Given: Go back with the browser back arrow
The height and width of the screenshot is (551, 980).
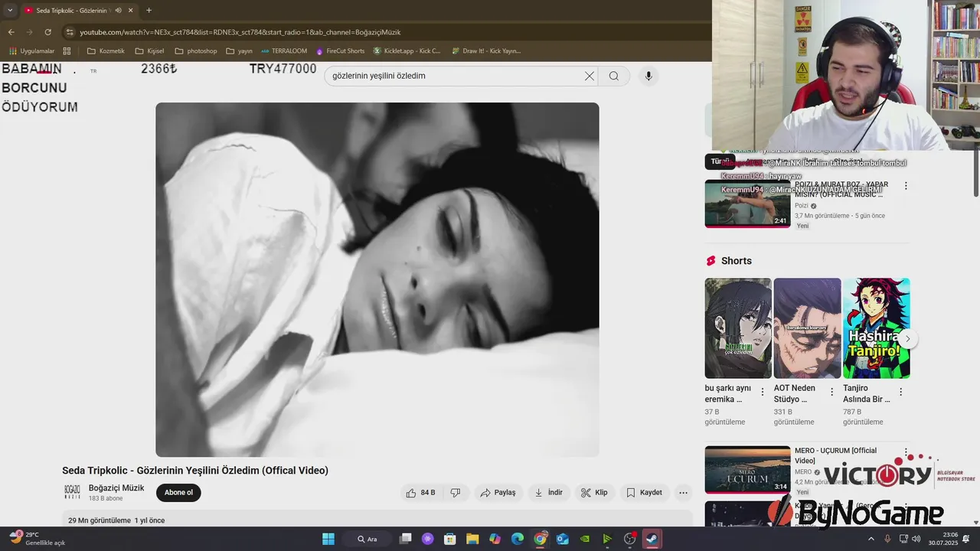Looking at the screenshot, I should pos(11,32).
